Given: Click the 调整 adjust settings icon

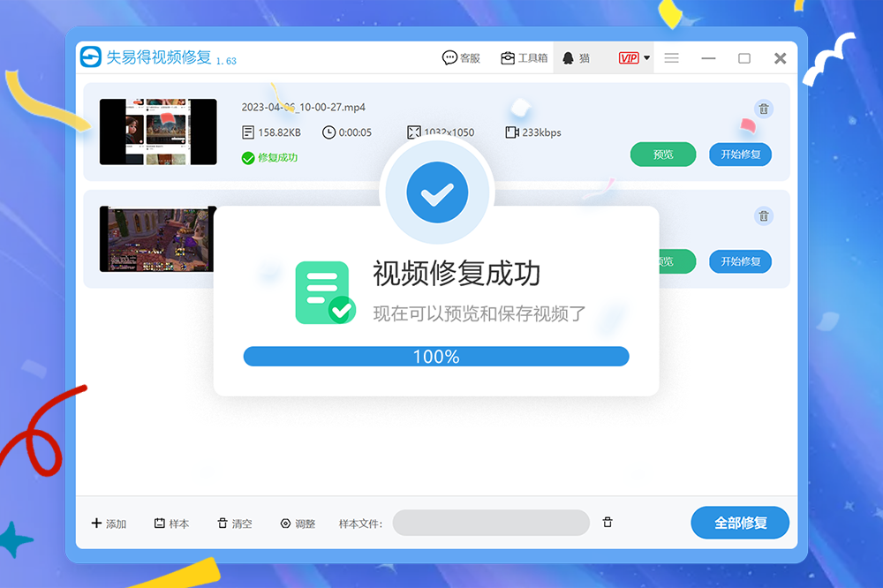Looking at the screenshot, I should [x=286, y=524].
